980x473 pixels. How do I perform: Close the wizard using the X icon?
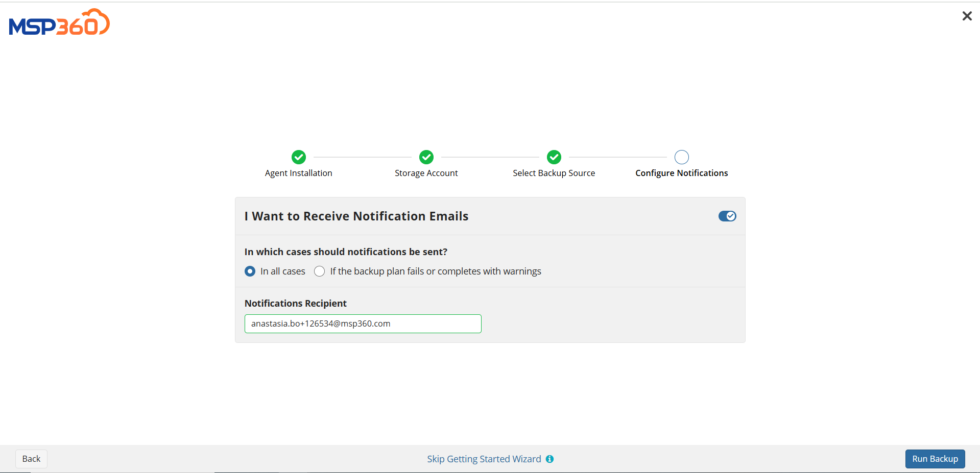967,16
